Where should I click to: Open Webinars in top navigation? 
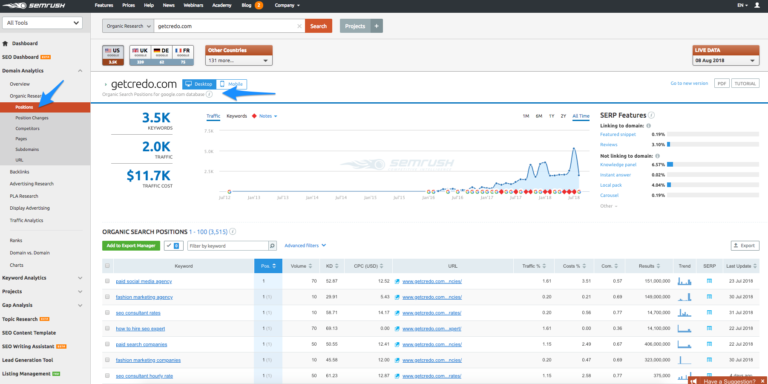coord(193,5)
